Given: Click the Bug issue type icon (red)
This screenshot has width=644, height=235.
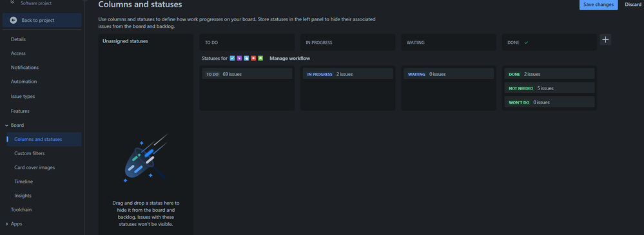Looking at the screenshot, I should (253, 58).
